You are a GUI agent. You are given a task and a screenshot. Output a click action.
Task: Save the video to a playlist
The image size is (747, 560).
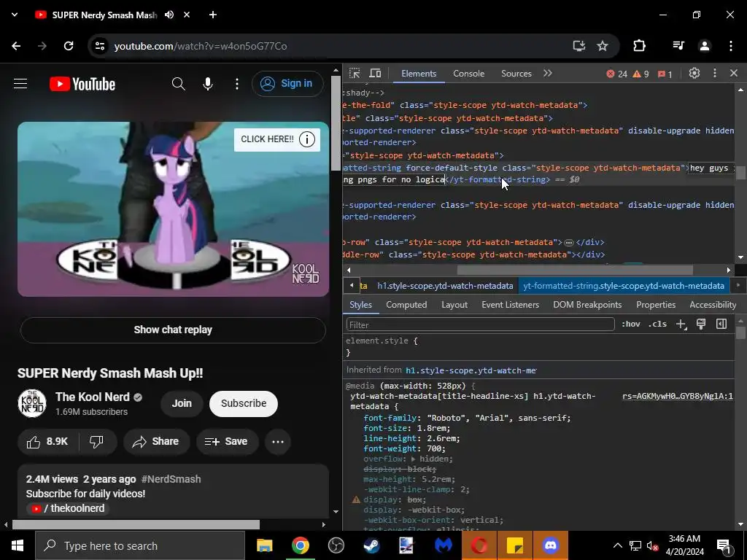click(226, 441)
